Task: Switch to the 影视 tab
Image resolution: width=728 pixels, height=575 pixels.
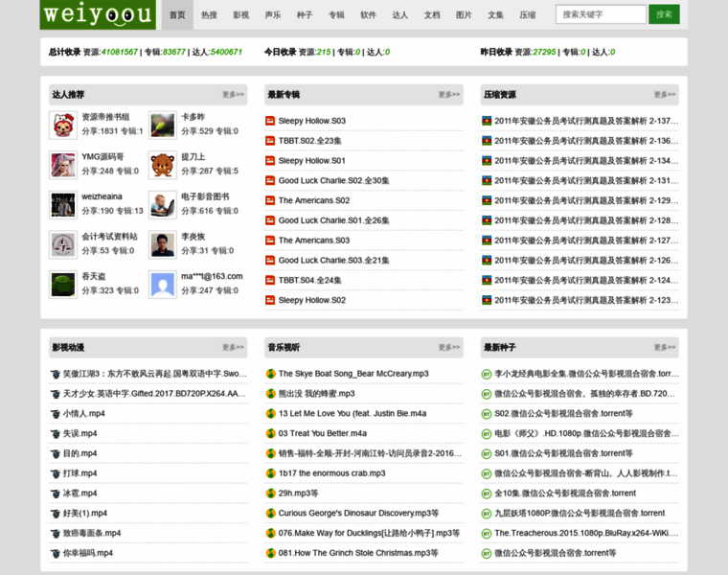Action: 241,15
